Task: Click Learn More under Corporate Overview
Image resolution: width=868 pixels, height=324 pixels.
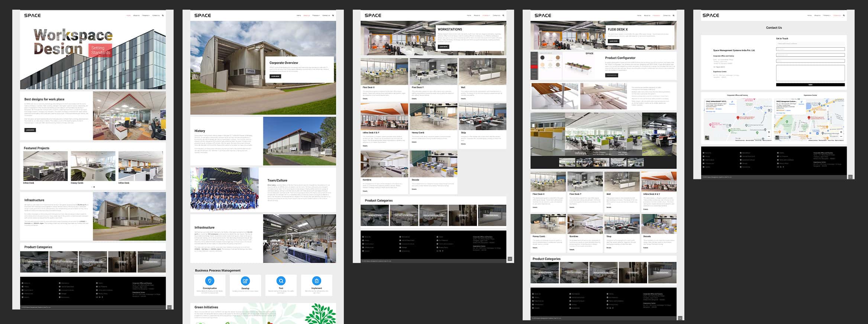Action: coord(275,76)
